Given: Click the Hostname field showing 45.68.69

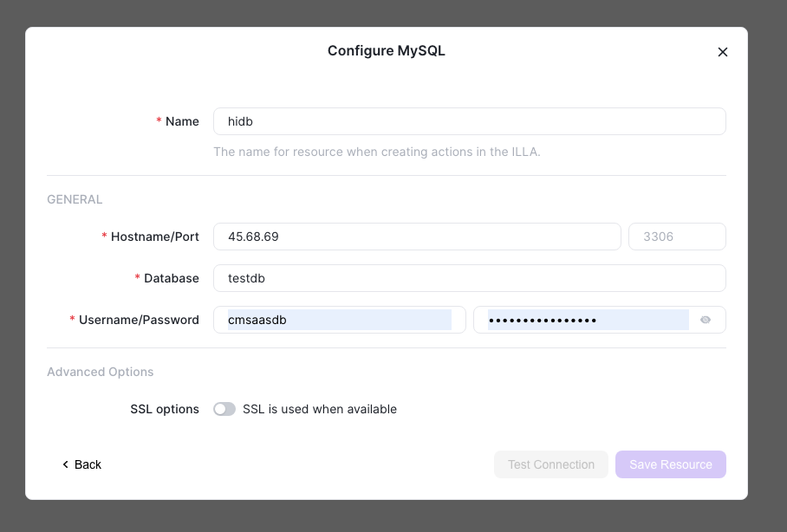Looking at the screenshot, I should [417, 237].
